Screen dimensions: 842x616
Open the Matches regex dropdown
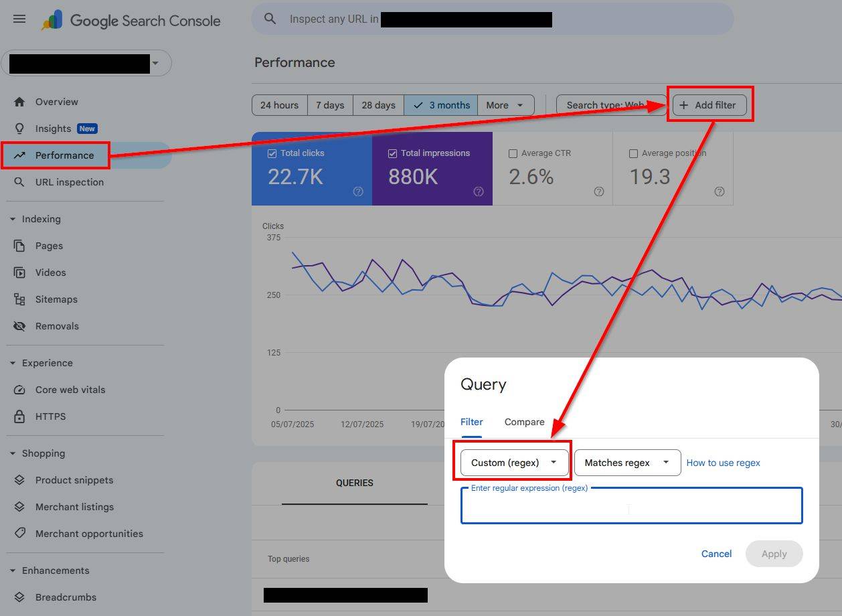(x=627, y=463)
